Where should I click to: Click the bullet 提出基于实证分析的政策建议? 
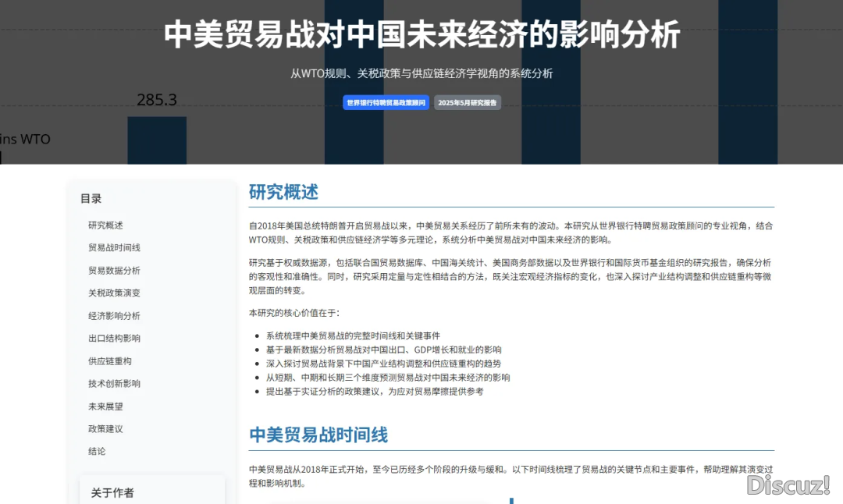tap(375, 392)
